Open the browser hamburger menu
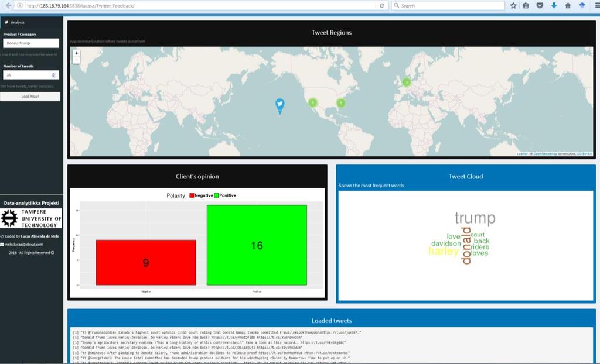 tap(597, 5)
